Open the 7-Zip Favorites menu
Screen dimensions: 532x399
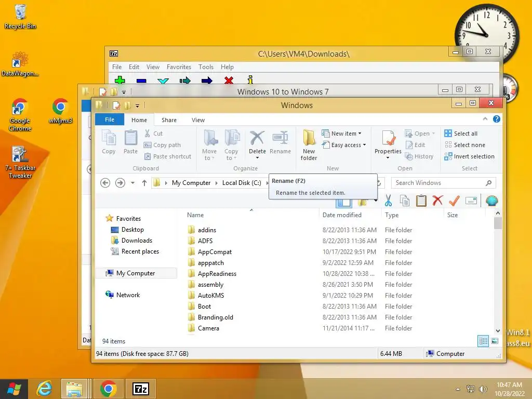179,67
